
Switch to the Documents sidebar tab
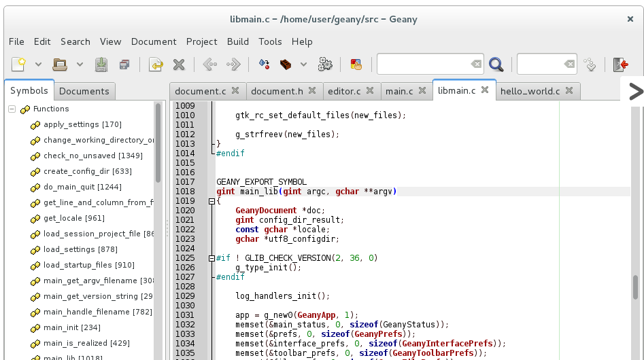tap(84, 92)
